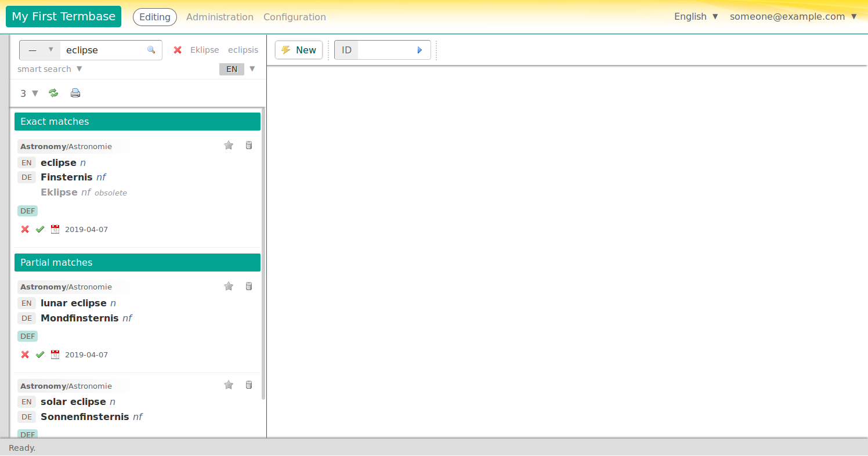Expand the result count "3" dropdown
The image size is (868, 456).
coord(28,93)
